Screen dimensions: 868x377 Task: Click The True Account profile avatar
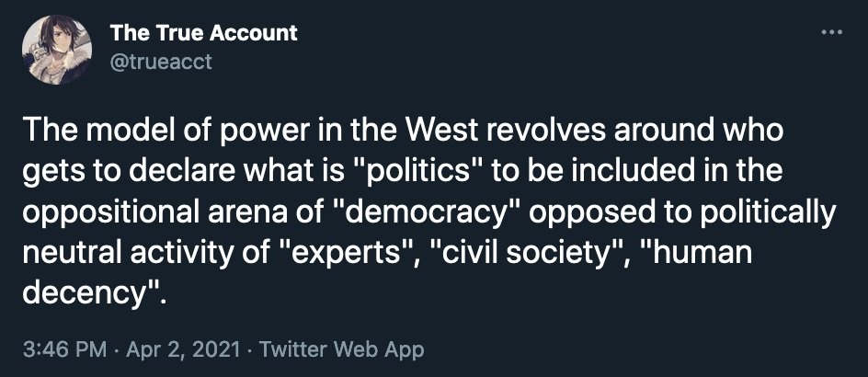point(59,49)
